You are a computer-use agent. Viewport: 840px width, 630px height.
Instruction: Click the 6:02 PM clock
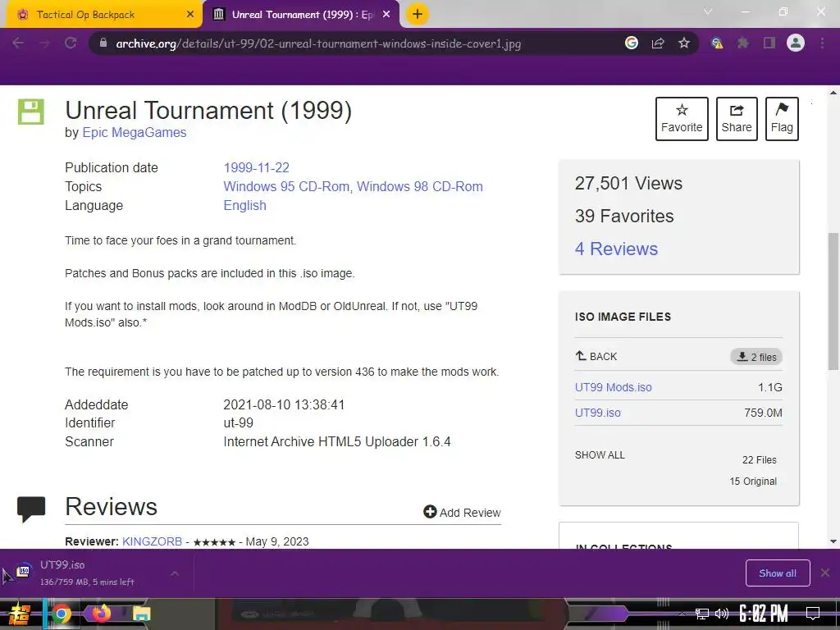[764, 614]
